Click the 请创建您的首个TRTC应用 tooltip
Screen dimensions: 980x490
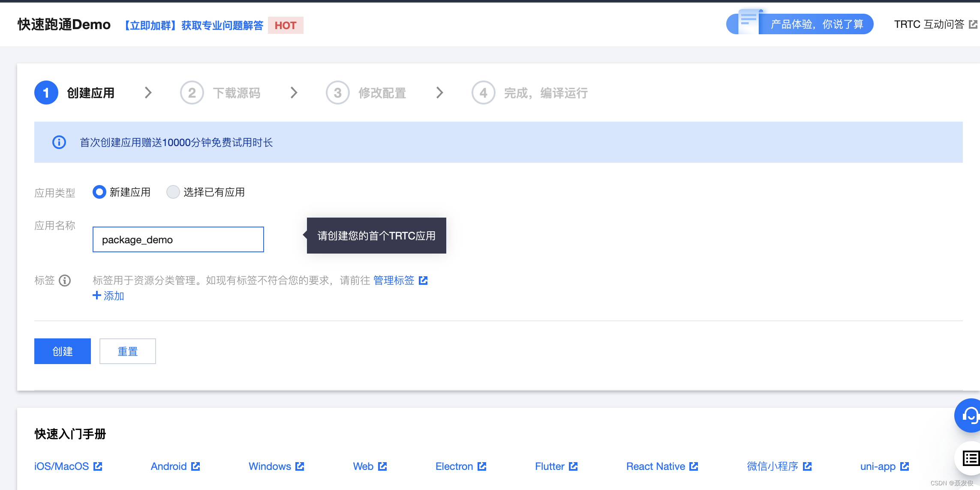(376, 236)
